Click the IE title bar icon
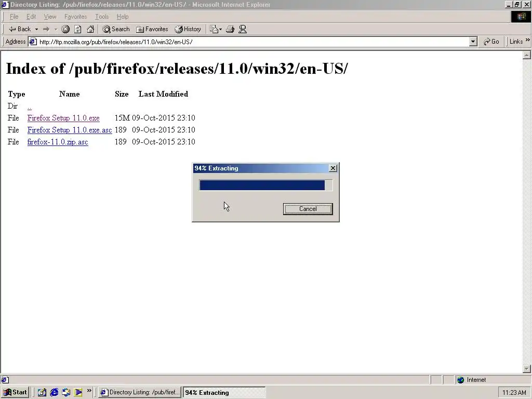 5,4
